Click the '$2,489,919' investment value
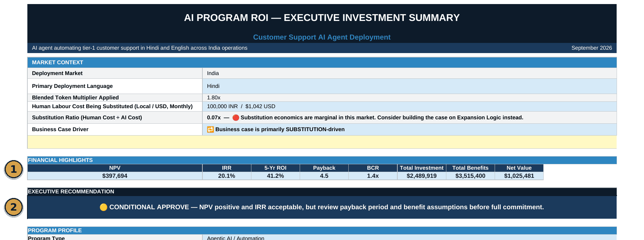This screenshot has height=240, width=644. 422,176
